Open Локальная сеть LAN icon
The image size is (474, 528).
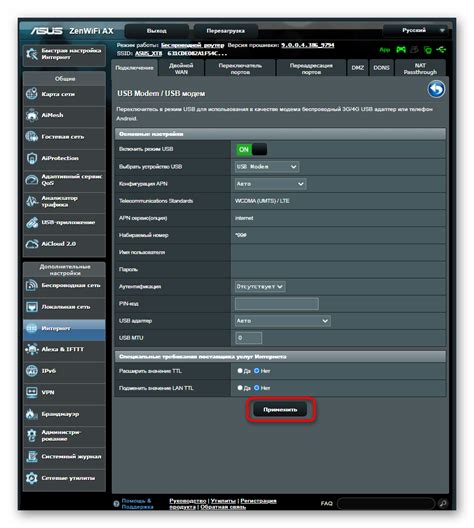pos(32,307)
